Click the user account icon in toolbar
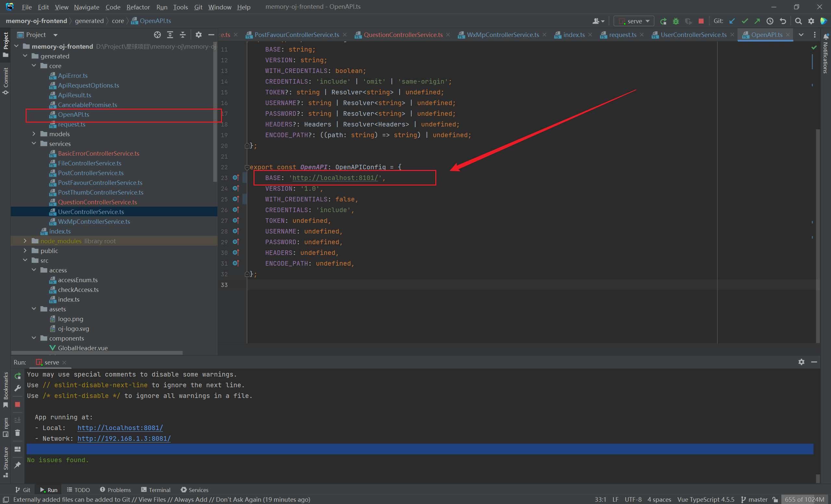The height and width of the screenshot is (504, 831). [598, 21]
